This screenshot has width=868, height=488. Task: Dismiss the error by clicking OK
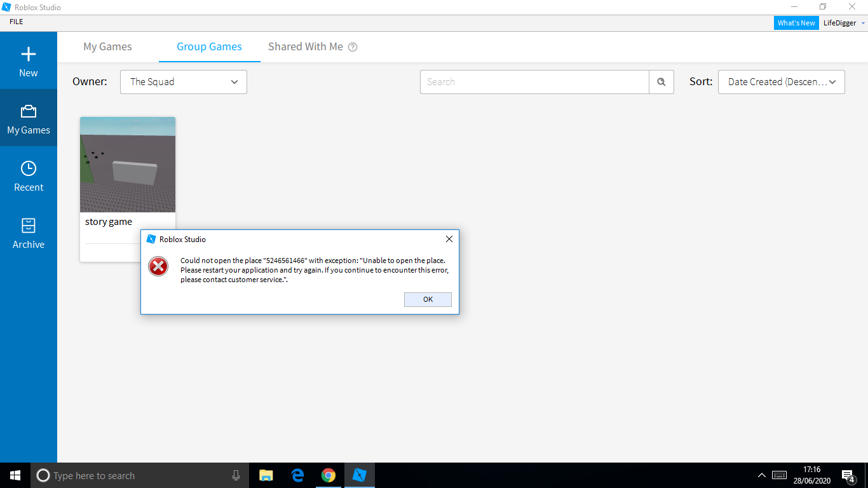click(428, 299)
